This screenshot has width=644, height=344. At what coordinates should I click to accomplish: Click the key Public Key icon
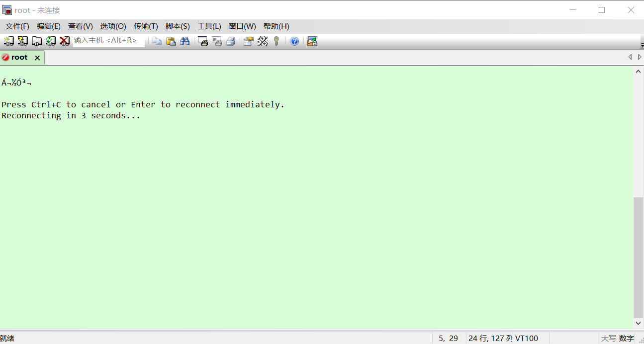pyautogui.click(x=276, y=41)
